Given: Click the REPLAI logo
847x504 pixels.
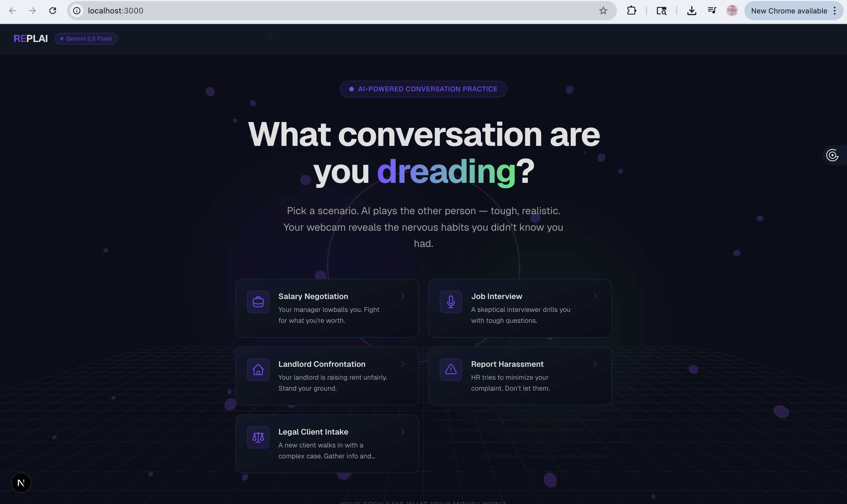Looking at the screenshot, I should 31,39.
